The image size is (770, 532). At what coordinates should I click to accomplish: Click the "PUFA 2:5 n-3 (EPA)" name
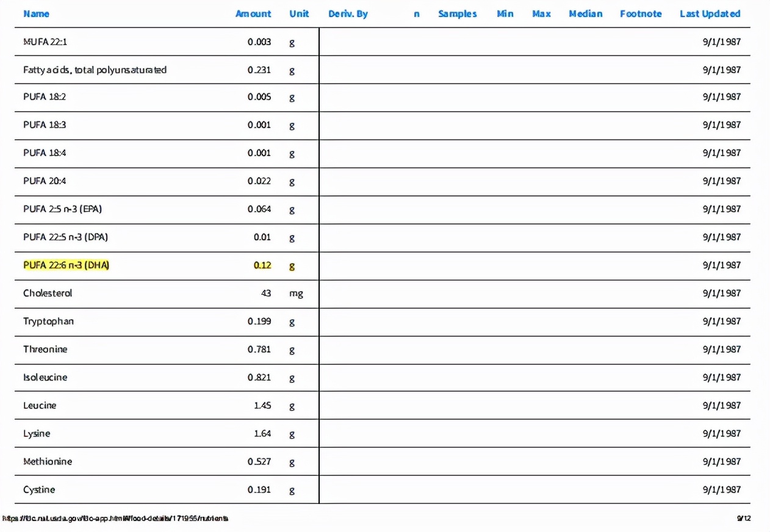click(x=62, y=209)
